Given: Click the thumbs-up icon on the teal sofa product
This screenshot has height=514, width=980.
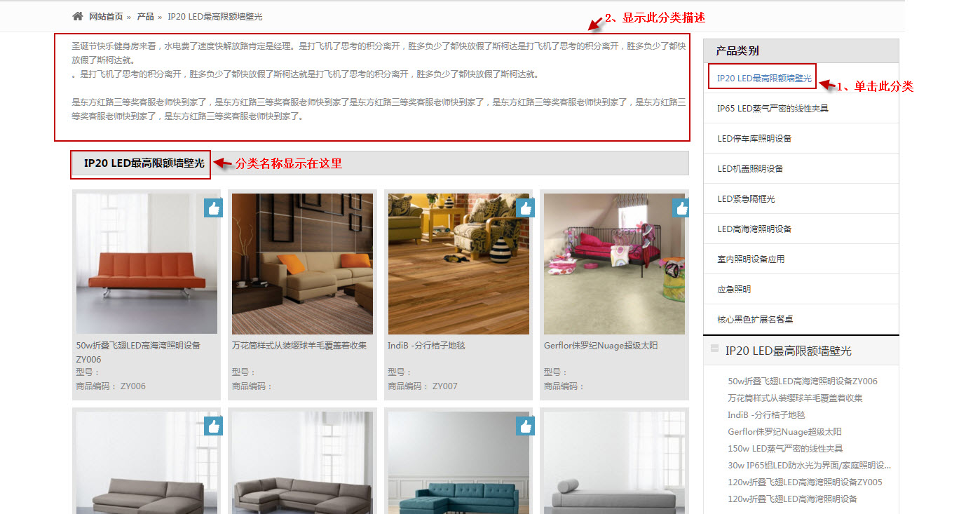Looking at the screenshot, I should [x=525, y=426].
